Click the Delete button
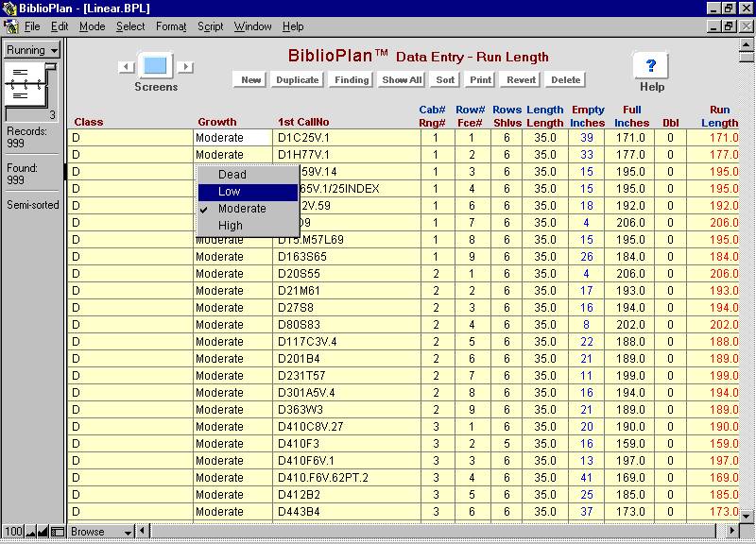This screenshot has width=756, height=544. [x=565, y=80]
